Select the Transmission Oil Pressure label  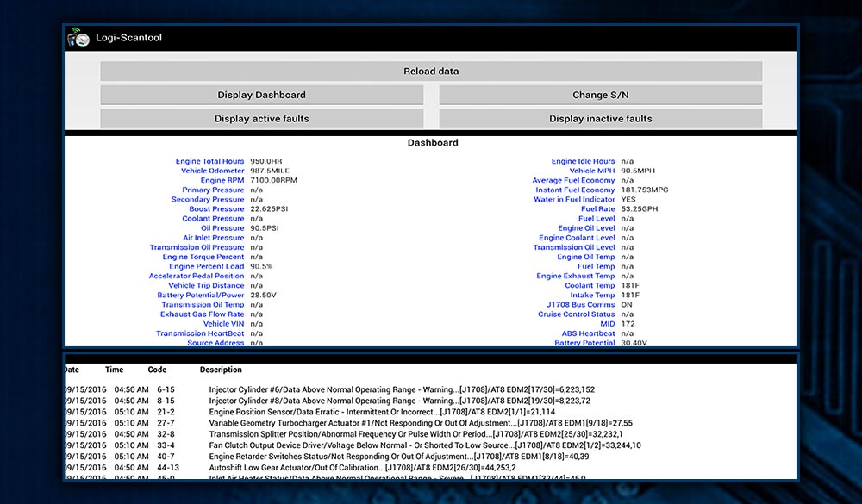pos(197,247)
